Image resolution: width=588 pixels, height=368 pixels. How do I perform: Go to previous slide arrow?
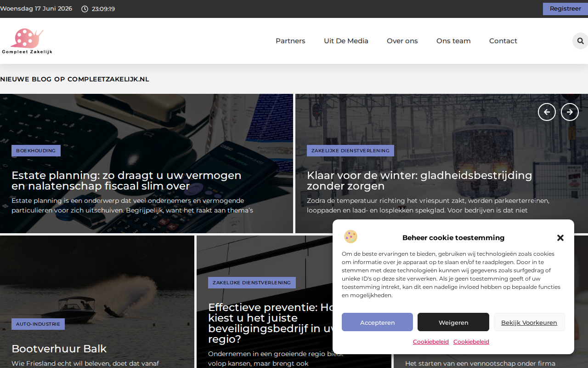pyautogui.click(x=547, y=112)
